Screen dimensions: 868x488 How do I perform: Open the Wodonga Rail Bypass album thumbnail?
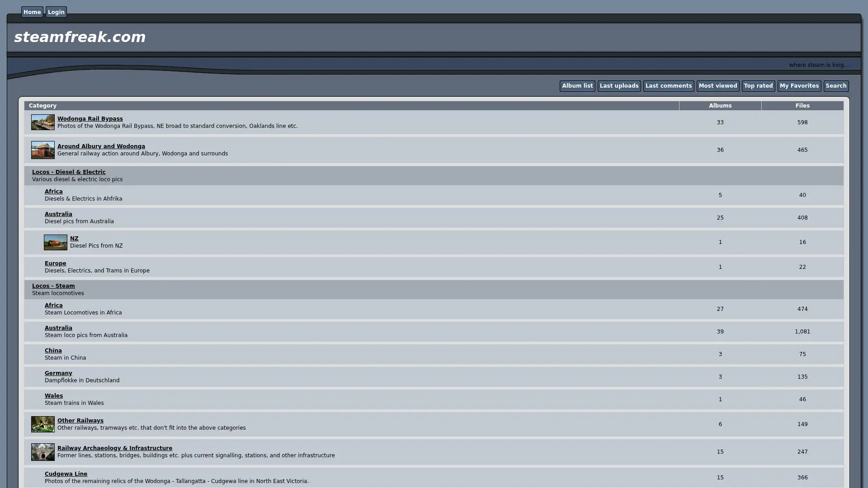pos(42,122)
